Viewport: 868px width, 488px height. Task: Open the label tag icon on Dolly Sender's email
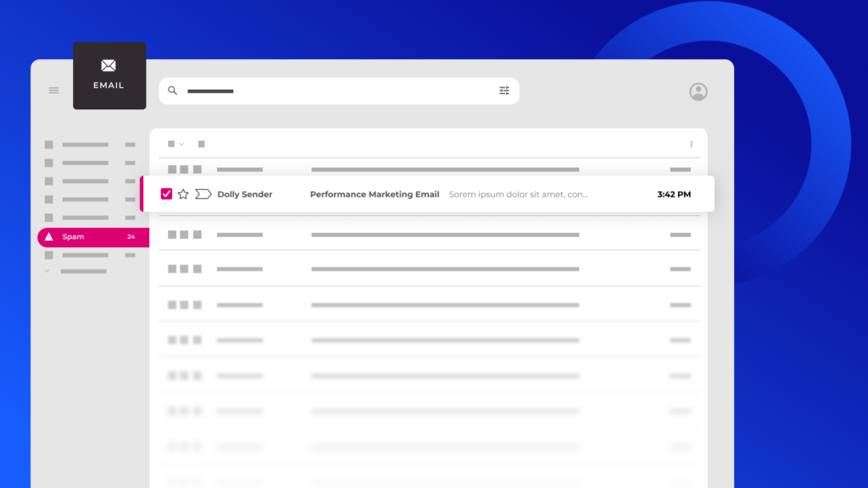pyautogui.click(x=203, y=194)
